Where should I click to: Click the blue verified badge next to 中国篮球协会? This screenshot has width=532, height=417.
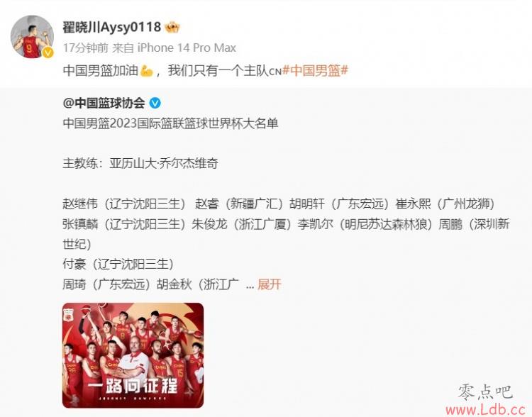pos(155,102)
